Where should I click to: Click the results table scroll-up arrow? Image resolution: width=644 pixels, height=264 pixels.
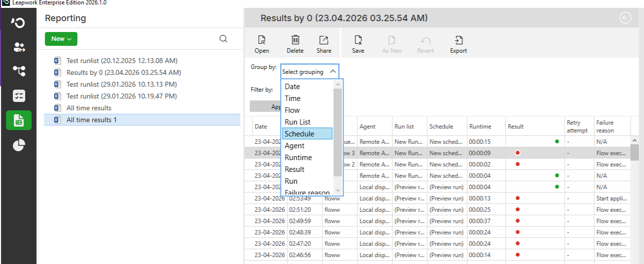pyautogui.click(x=635, y=140)
